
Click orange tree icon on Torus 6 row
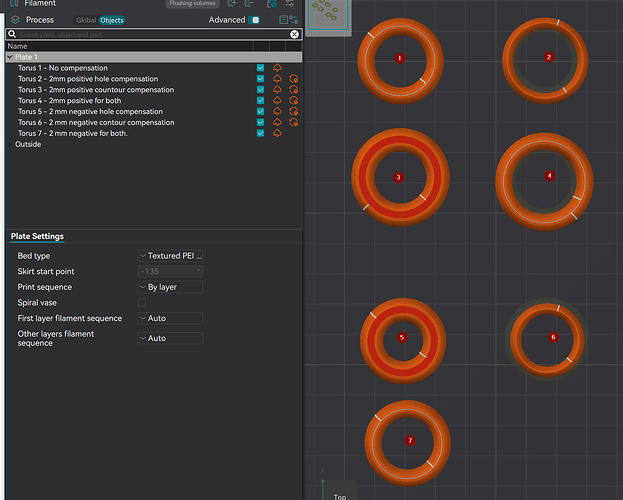pos(277,122)
